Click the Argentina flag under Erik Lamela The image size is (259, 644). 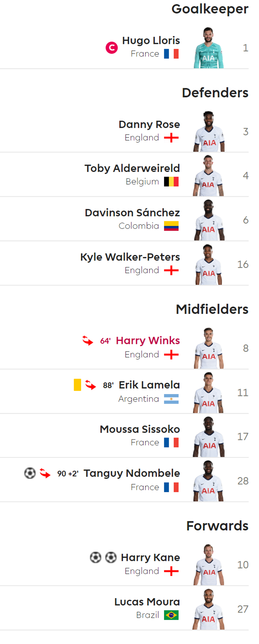(171, 399)
